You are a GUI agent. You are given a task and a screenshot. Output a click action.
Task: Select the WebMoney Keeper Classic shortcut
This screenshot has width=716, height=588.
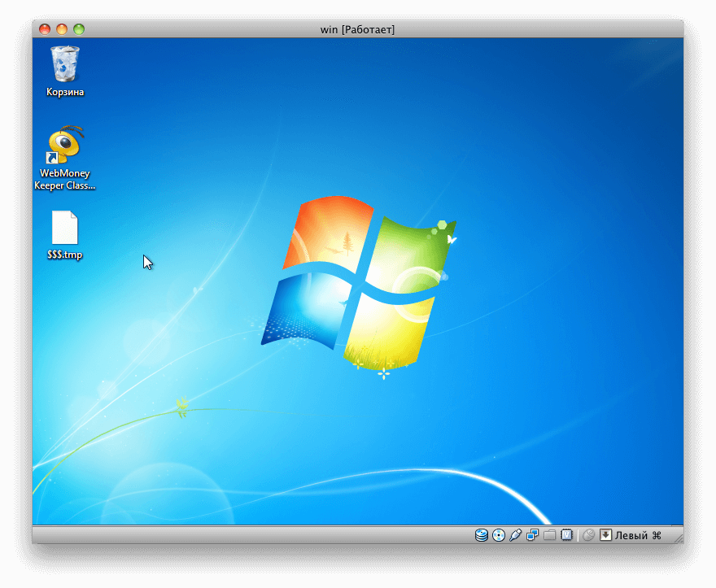coord(64,146)
